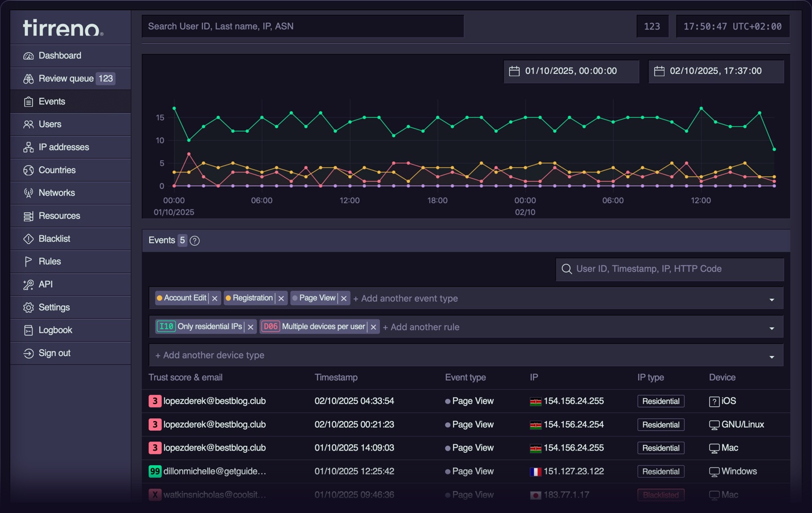This screenshot has width=812, height=513.
Task: Click the calendar icon beside the start date
Action: click(514, 71)
